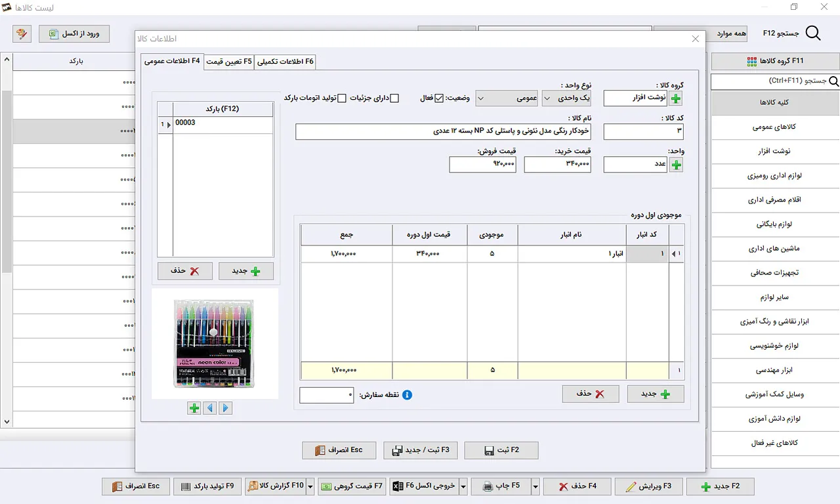Image resolution: width=840 pixels, height=504 pixels.
Task: Click the F3 ثبت / جدید button
Action: point(421,450)
